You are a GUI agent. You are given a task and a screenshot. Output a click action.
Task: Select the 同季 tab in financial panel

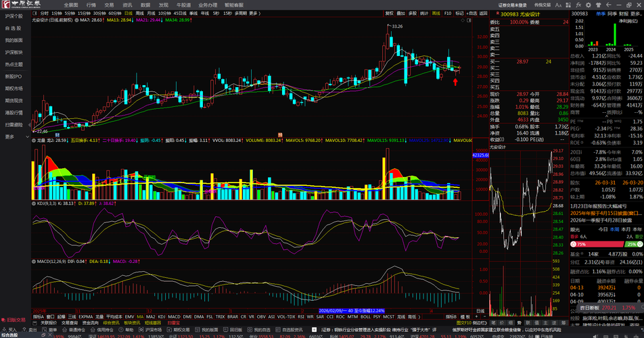(612, 14)
